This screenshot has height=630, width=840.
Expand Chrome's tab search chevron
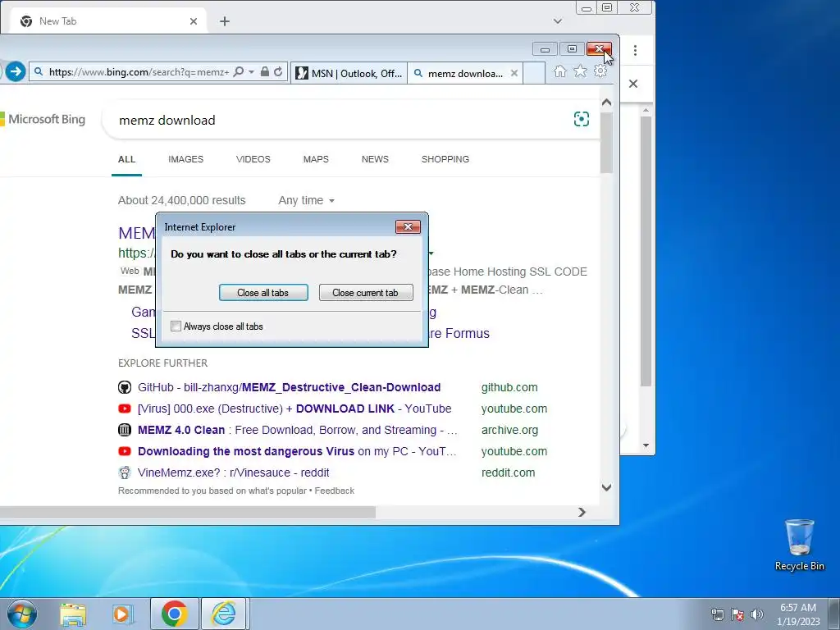(x=558, y=21)
